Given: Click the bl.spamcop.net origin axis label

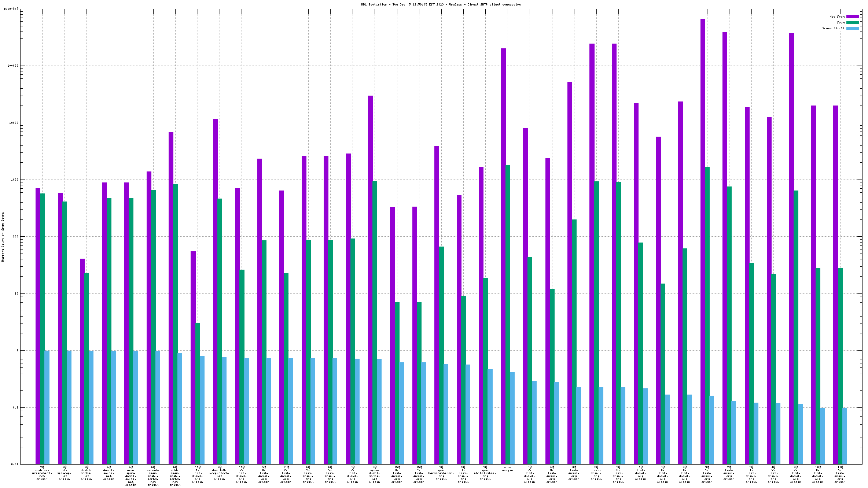Looking at the screenshot, I should 64,473.
